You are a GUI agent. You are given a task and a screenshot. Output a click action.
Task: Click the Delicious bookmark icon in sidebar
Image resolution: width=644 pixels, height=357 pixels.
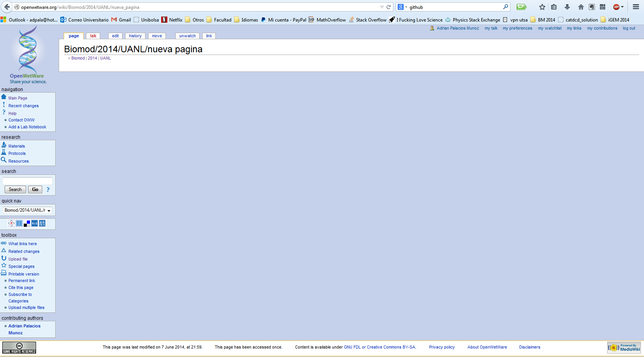(27, 223)
